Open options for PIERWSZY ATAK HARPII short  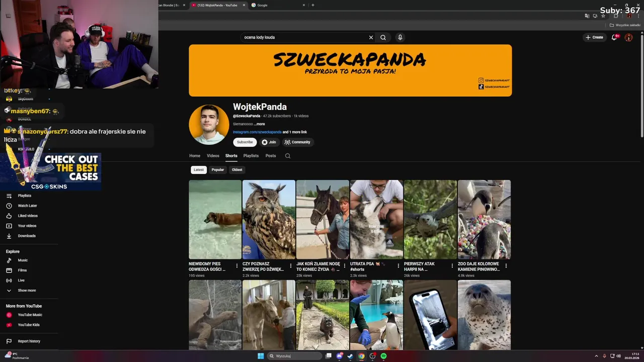[452, 266]
